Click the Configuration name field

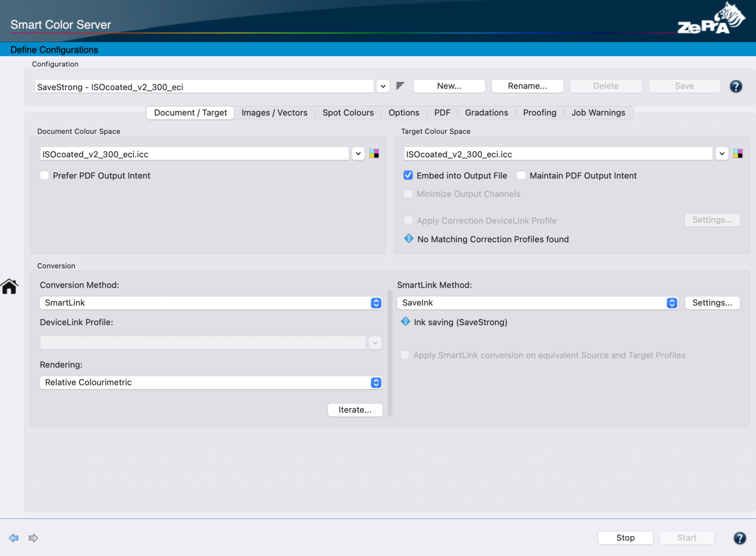click(204, 86)
